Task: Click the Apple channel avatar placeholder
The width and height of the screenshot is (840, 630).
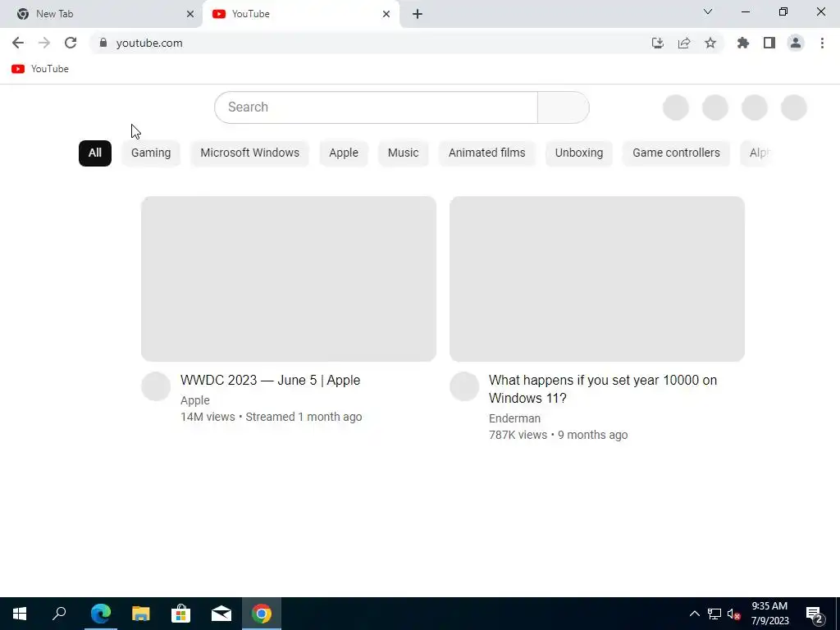Action: click(x=156, y=386)
